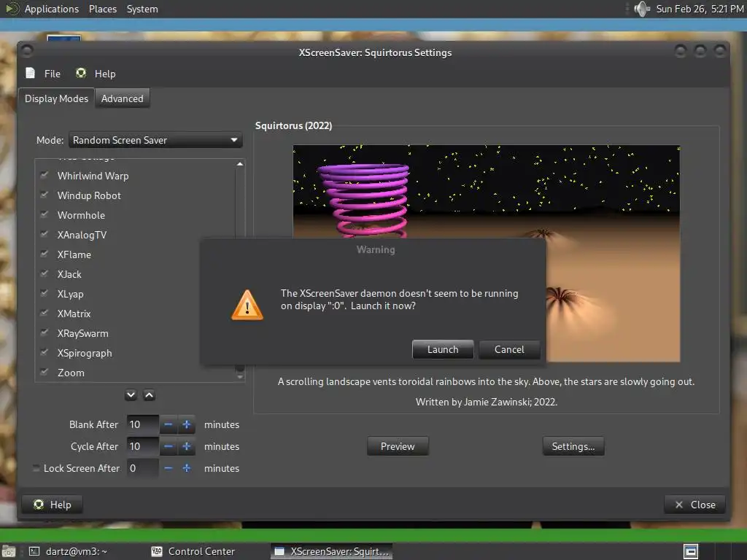Click the Cycle After value field
The height and width of the screenshot is (560, 747).
(143, 446)
